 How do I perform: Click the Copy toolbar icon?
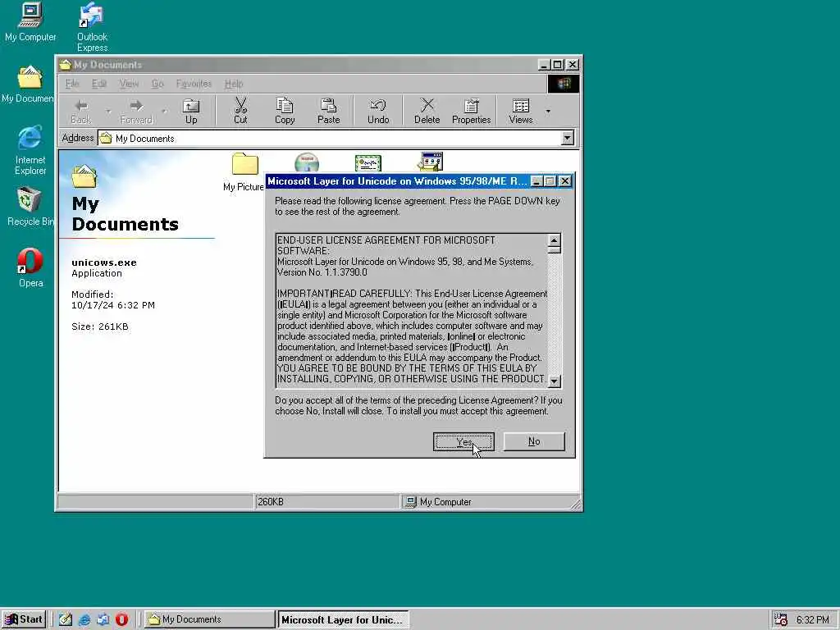click(285, 111)
